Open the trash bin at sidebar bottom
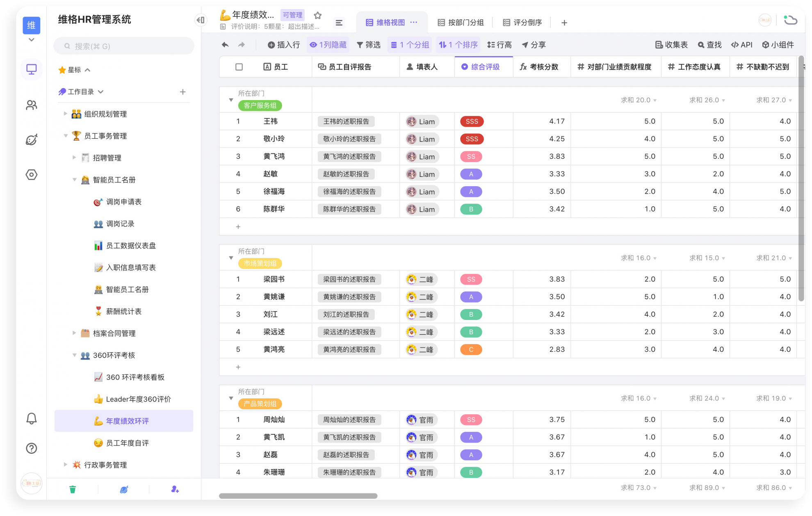 tap(73, 489)
